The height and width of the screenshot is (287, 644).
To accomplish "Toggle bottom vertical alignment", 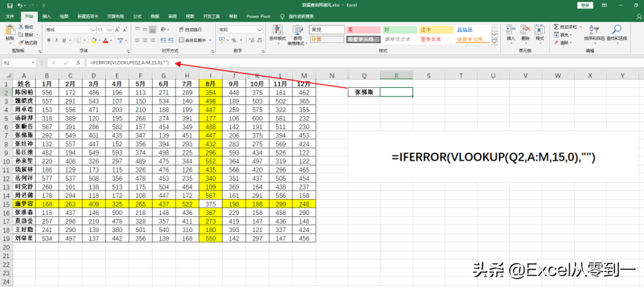I will [153, 29].
